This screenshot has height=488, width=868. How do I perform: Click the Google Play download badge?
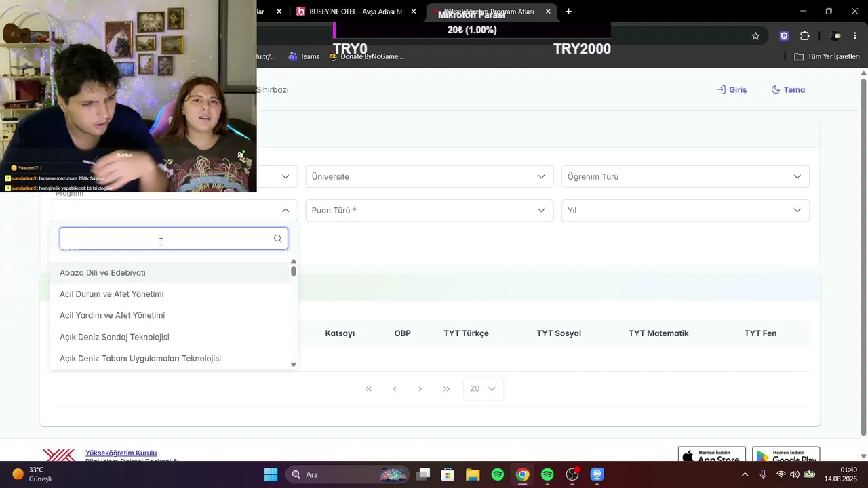click(x=786, y=455)
